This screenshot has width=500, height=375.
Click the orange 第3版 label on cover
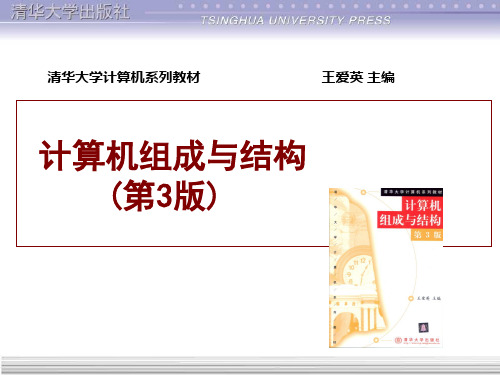click(x=427, y=235)
